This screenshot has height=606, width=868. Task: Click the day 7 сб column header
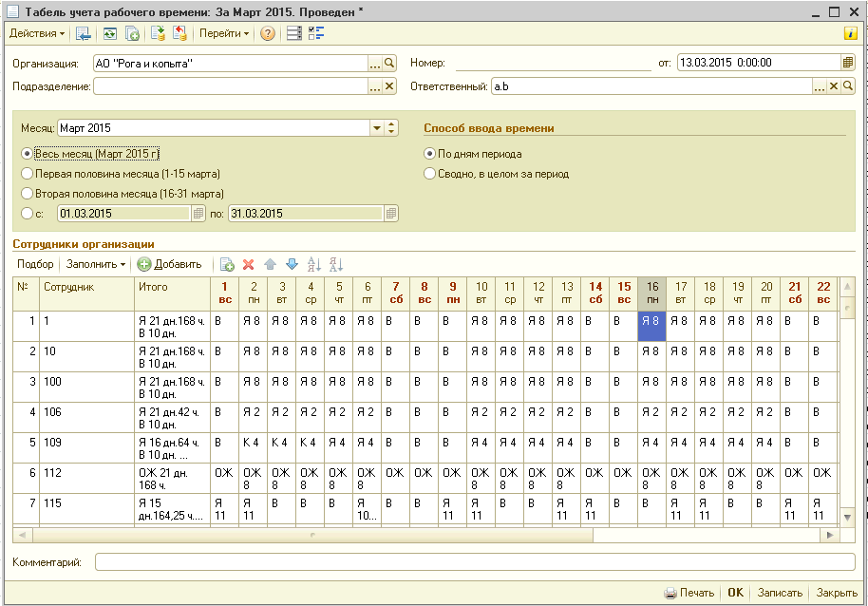click(x=396, y=294)
